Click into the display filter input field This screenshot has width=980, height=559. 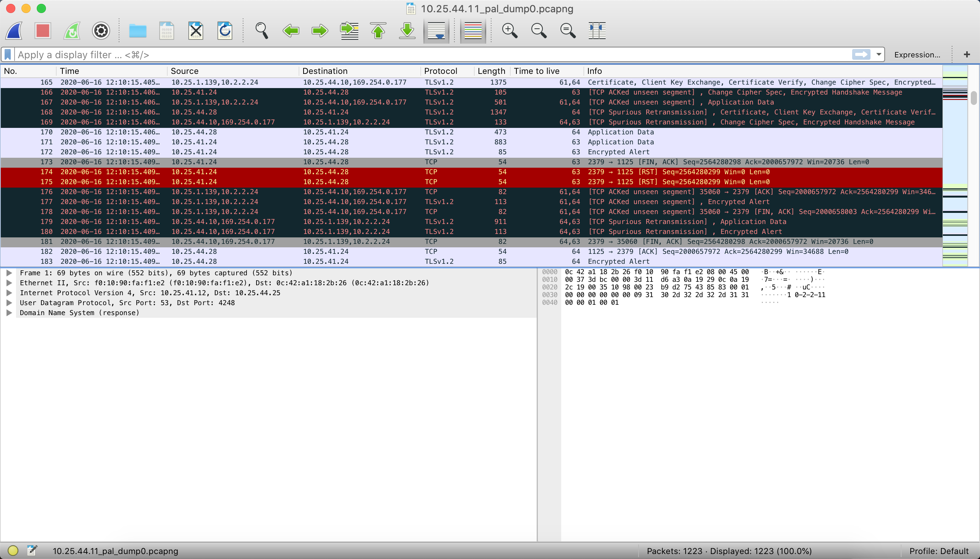click(422, 54)
